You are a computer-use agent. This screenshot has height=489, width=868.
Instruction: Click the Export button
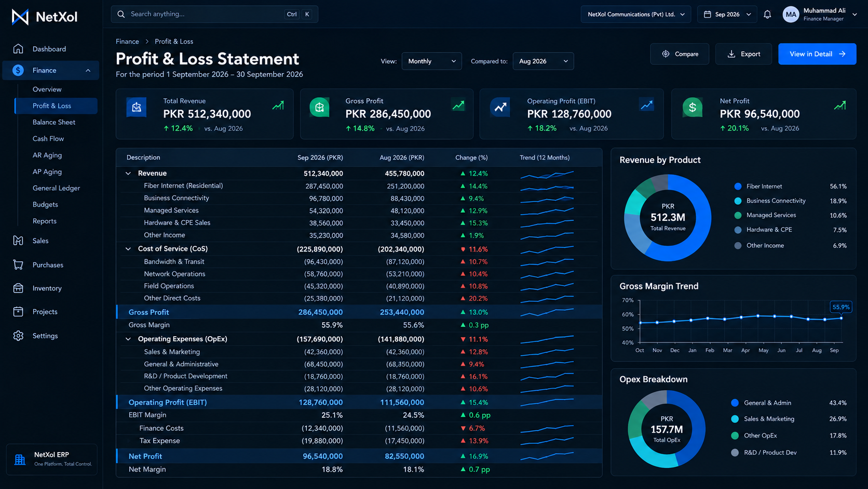click(x=743, y=54)
